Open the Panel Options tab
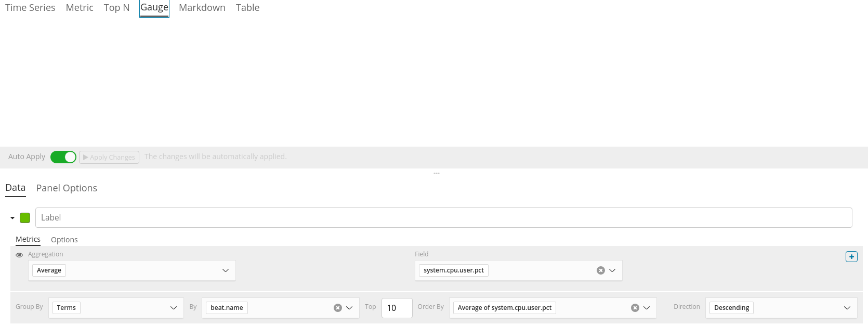The height and width of the screenshot is (325, 868). point(67,188)
